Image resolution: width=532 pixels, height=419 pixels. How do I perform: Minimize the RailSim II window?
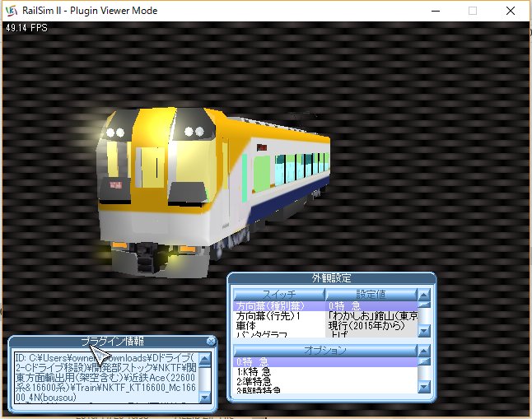(x=436, y=11)
